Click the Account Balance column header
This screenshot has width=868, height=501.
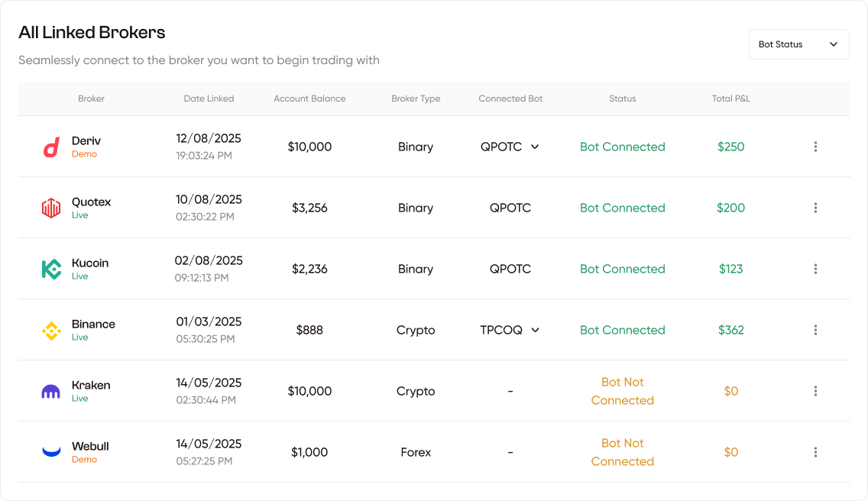click(x=309, y=99)
